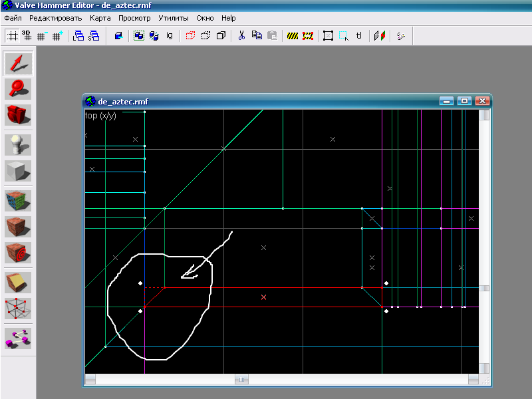
Task: Open the Help menu
Action: tap(229, 18)
